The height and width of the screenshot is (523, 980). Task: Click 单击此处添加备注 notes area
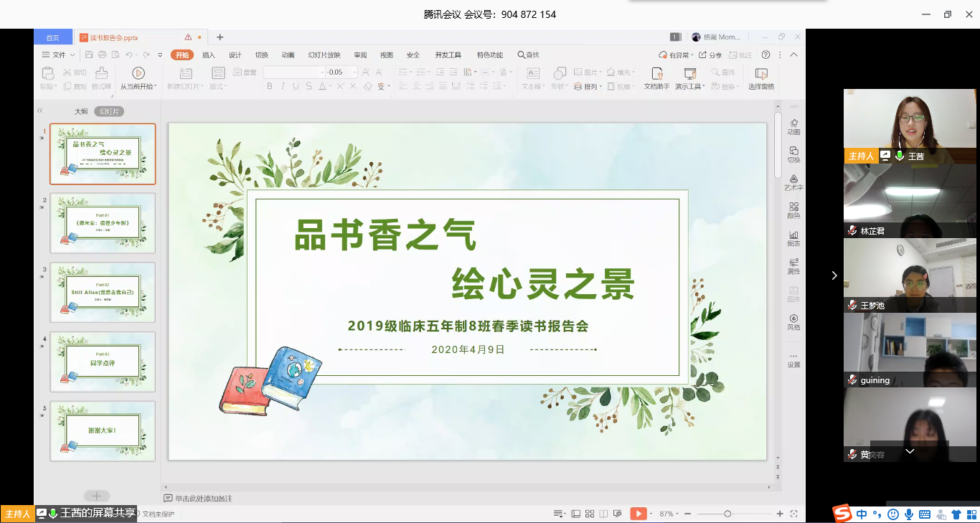click(x=203, y=498)
